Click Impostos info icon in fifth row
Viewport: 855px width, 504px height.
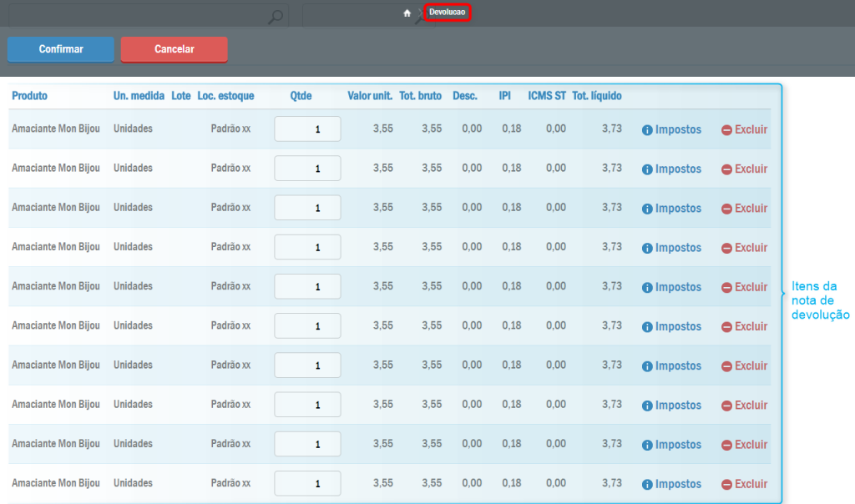coord(647,288)
